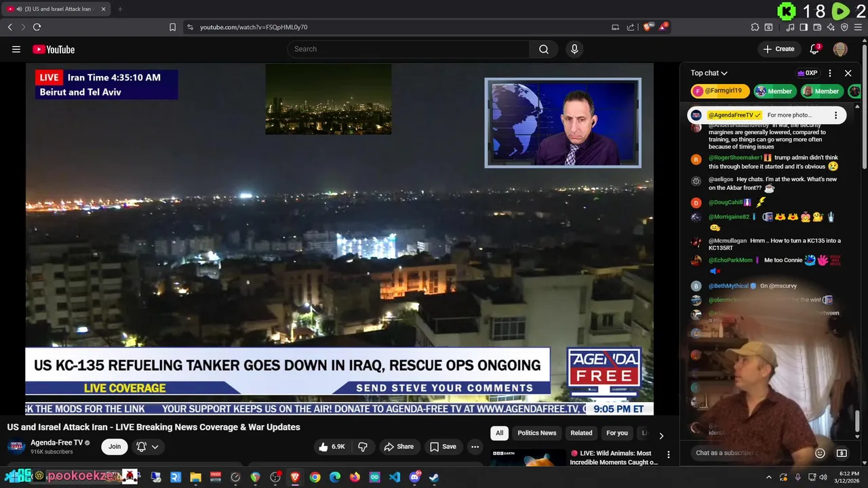Open share page icon in address bar
868x488 pixels.
click(x=631, y=27)
